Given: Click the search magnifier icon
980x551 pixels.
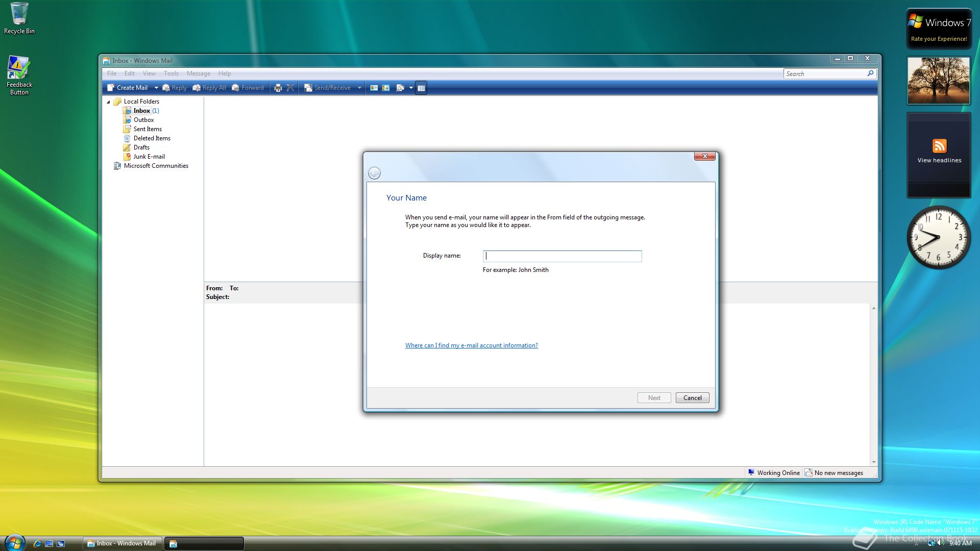Looking at the screenshot, I should pos(870,73).
